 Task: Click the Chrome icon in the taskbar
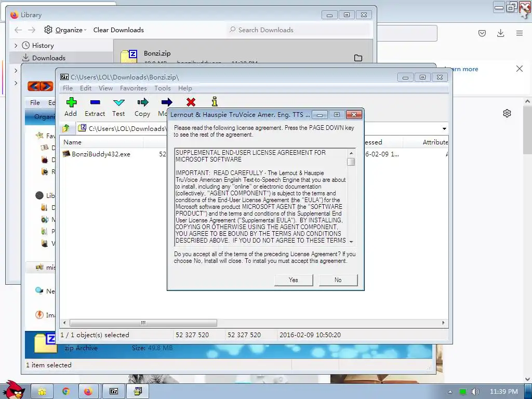point(66,391)
